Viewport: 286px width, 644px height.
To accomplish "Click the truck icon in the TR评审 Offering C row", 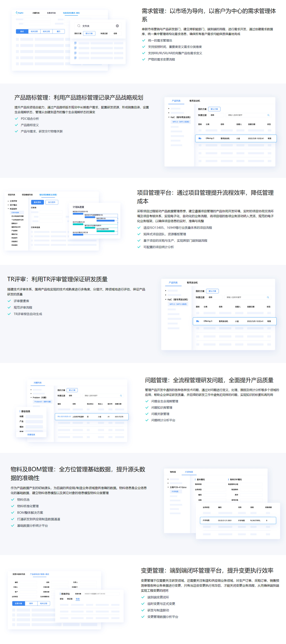I will (198, 321).
